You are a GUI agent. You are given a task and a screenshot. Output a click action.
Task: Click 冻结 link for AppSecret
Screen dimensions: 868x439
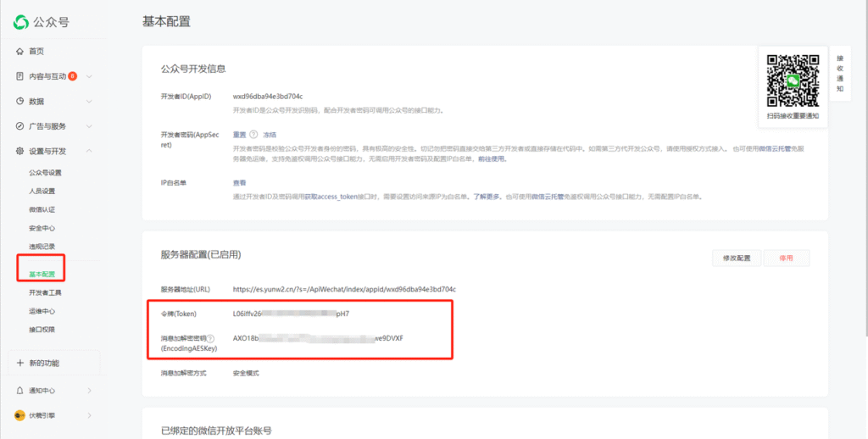click(270, 135)
